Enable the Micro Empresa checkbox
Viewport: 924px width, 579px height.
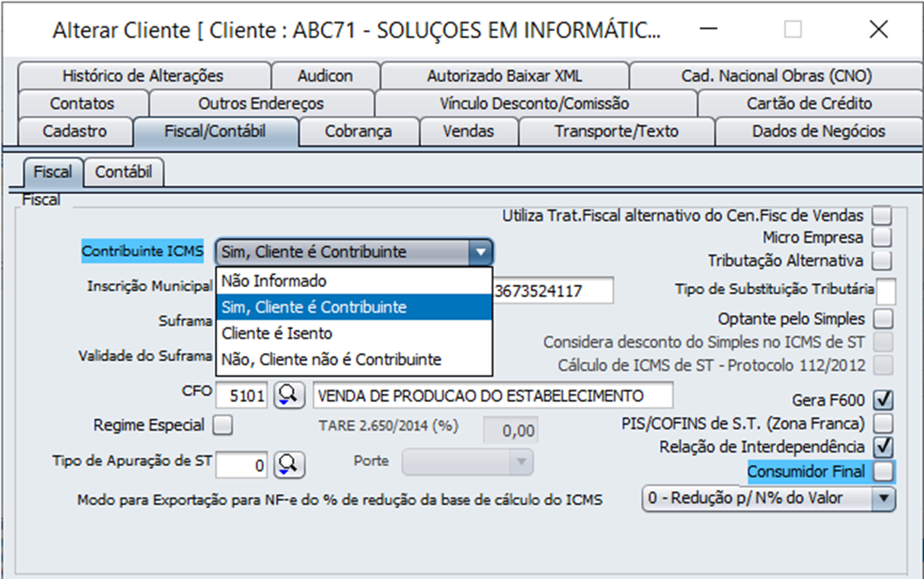click(x=882, y=237)
